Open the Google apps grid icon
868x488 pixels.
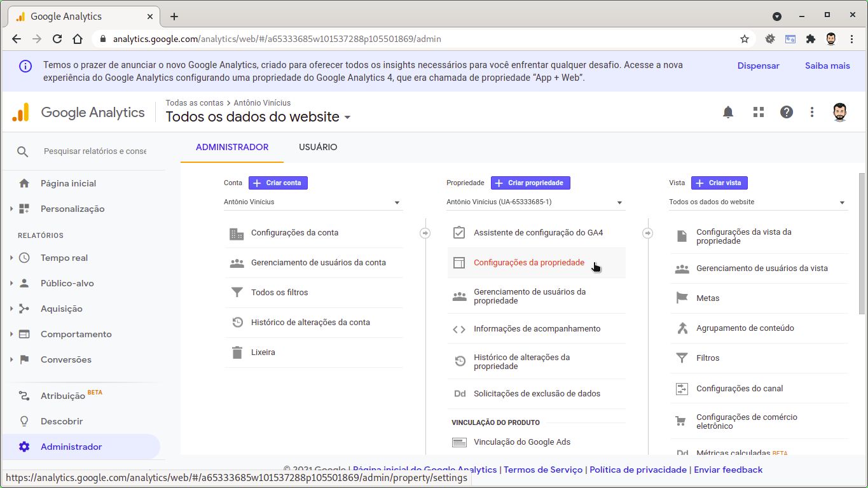[x=758, y=113]
